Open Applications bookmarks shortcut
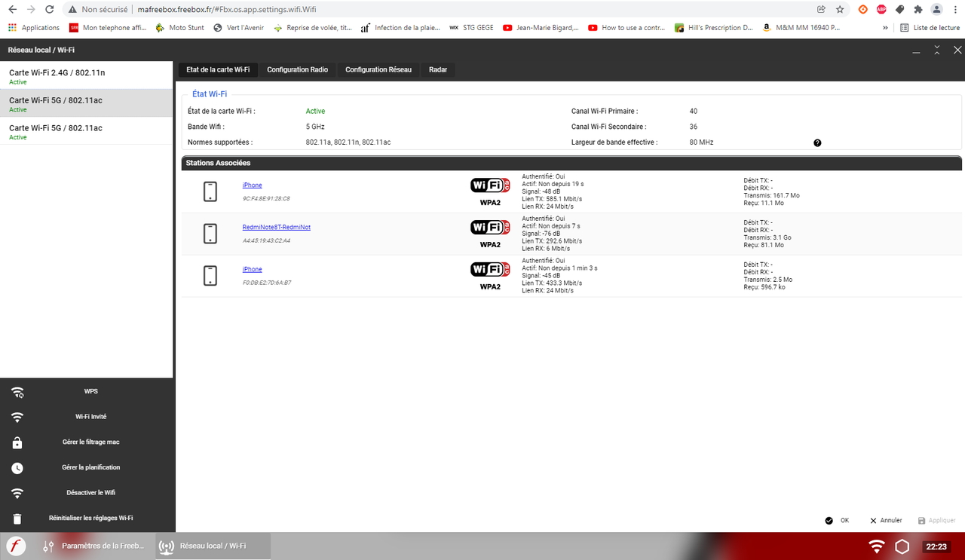This screenshot has width=965, height=560. point(34,28)
